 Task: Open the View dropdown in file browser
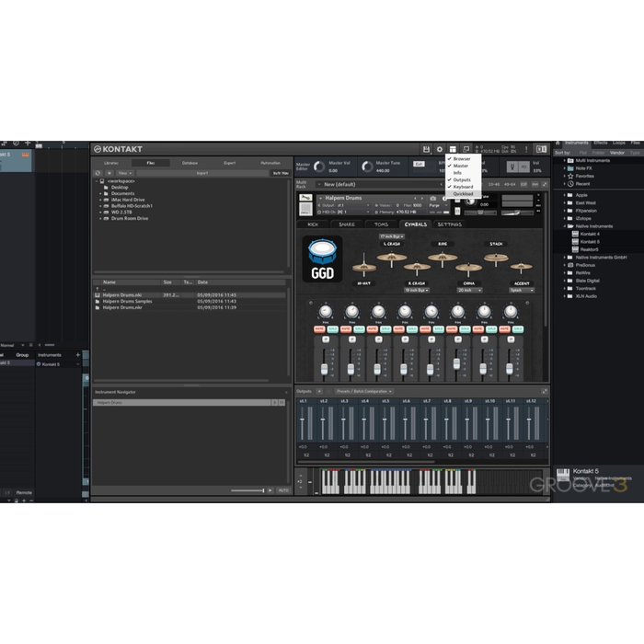[x=124, y=173]
